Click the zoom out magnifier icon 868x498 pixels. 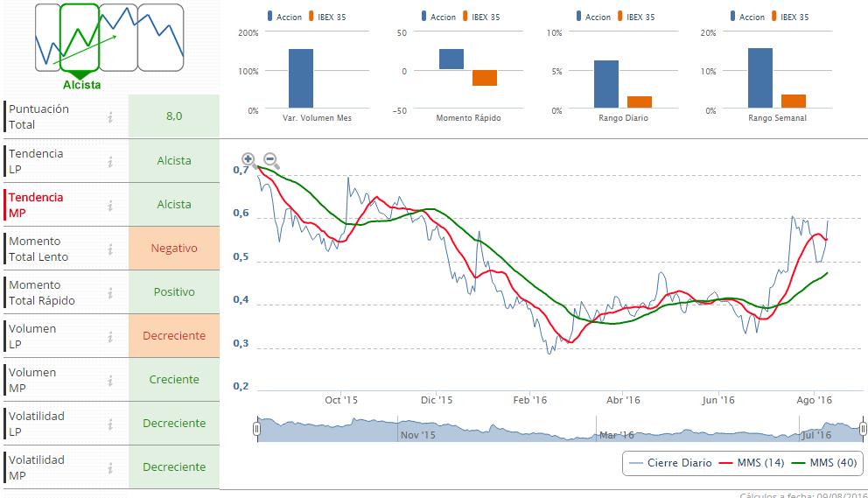[x=271, y=161]
